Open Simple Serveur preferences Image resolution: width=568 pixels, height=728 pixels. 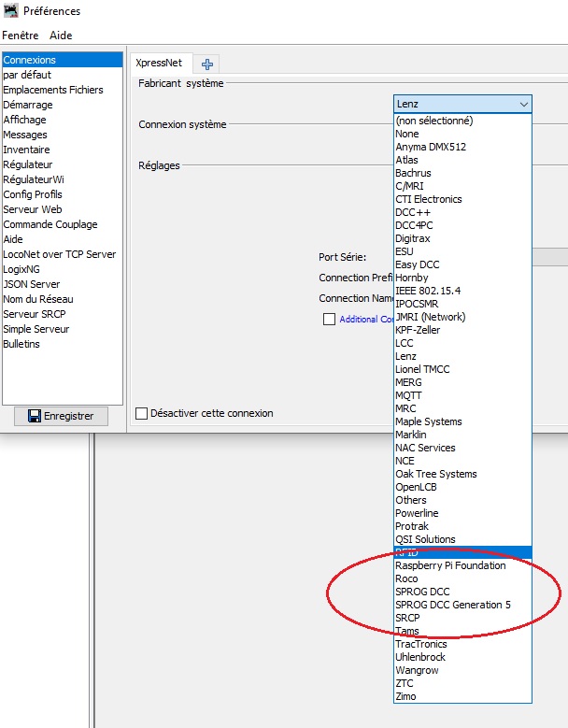point(63,329)
